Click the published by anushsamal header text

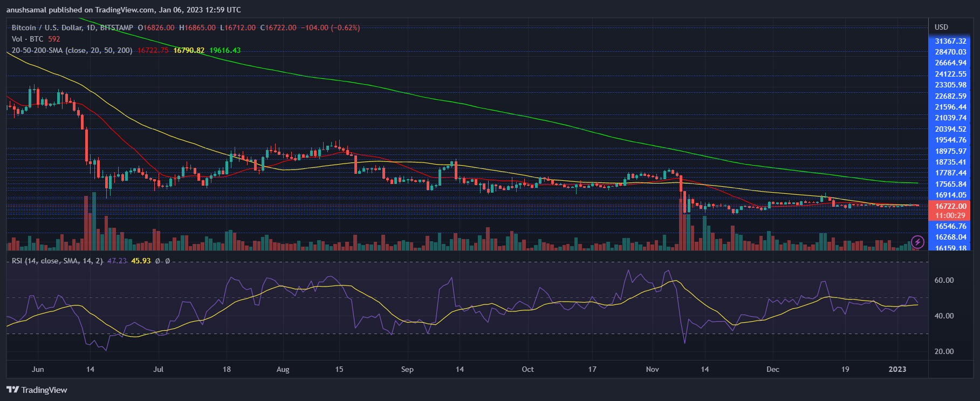pos(124,10)
